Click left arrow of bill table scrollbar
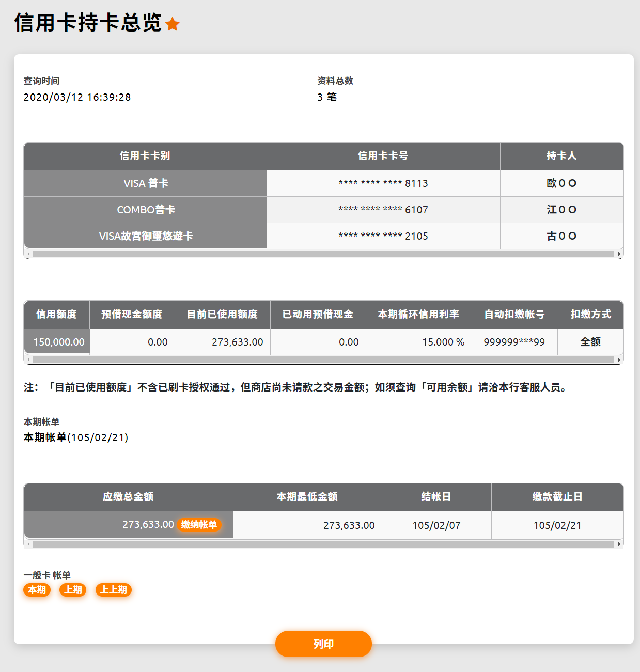Screen dimensions: 640x672 [x=28, y=544]
